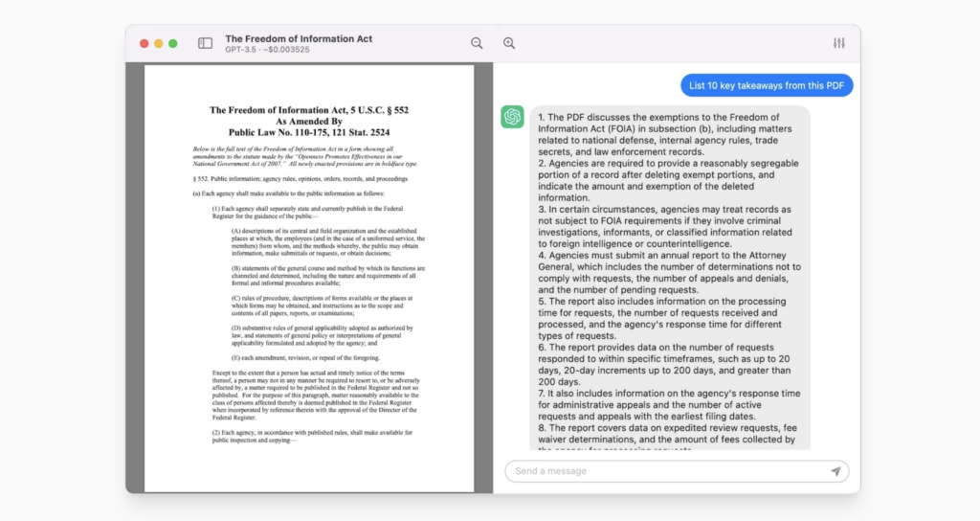This screenshot has height=521, width=980.
Task: Click takeaway 6 about request timeframes
Action: pos(664,365)
